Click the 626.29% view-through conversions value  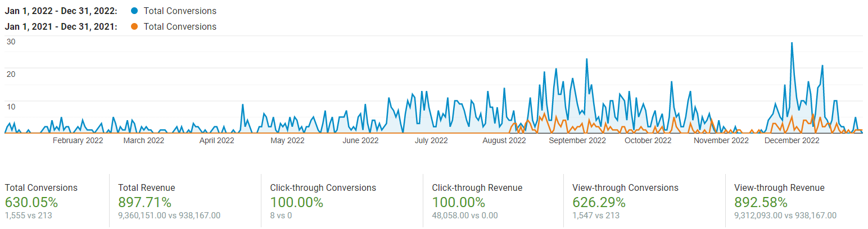pos(599,202)
